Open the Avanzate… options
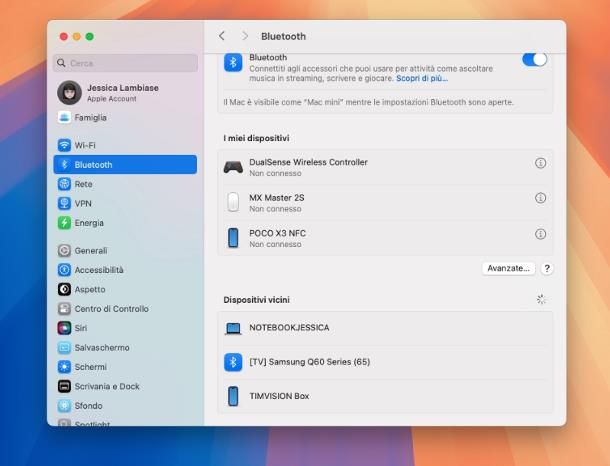The image size is (610, 466). point(508,268)
